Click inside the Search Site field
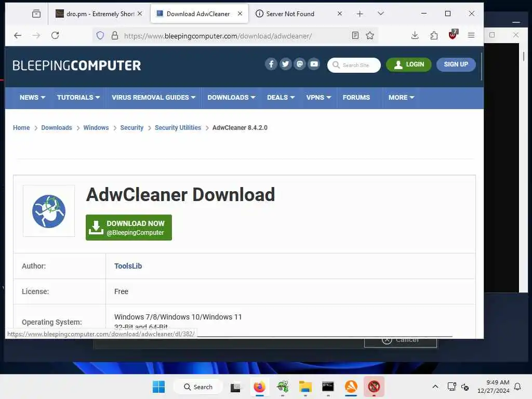 (x=354, y=65)
